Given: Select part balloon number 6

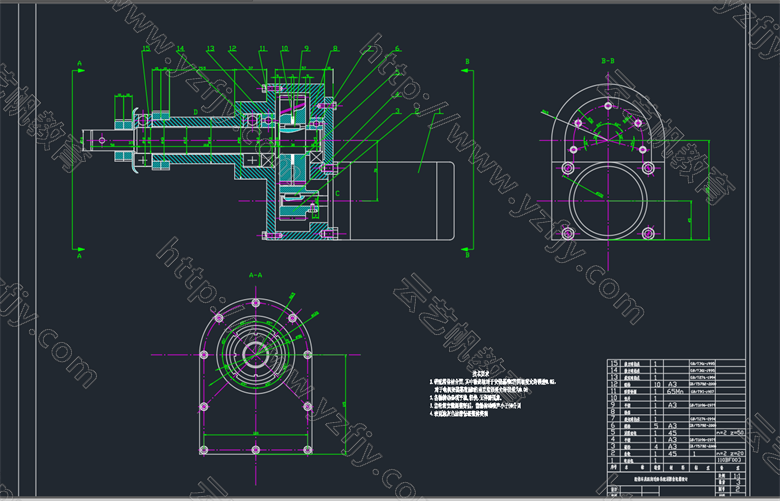Looking at the screenshot, I should point(397,49).
